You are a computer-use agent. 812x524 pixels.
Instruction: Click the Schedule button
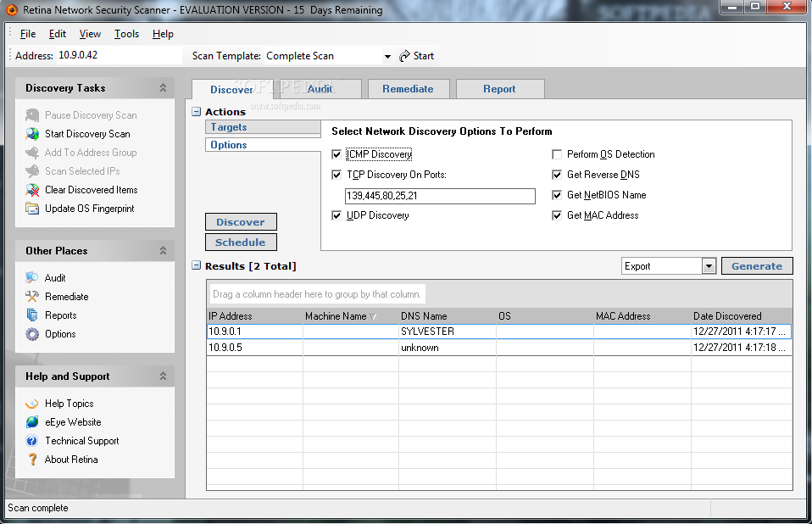point(241,242)
